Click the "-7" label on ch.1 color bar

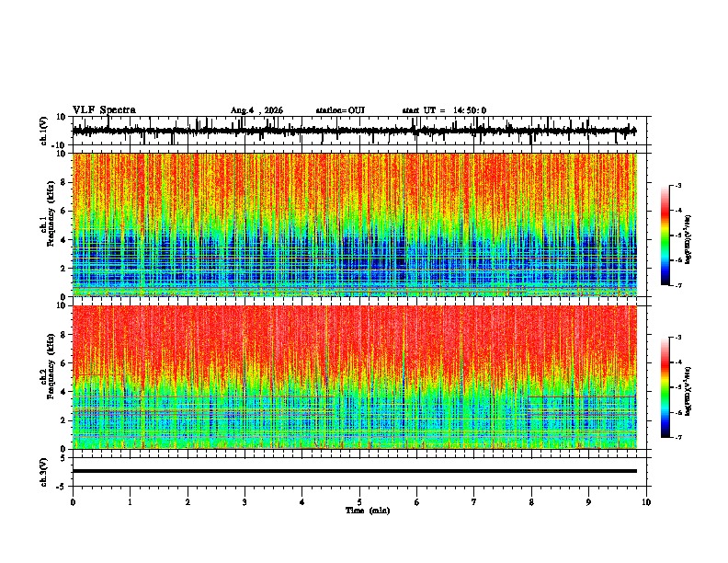pos(677,285)
